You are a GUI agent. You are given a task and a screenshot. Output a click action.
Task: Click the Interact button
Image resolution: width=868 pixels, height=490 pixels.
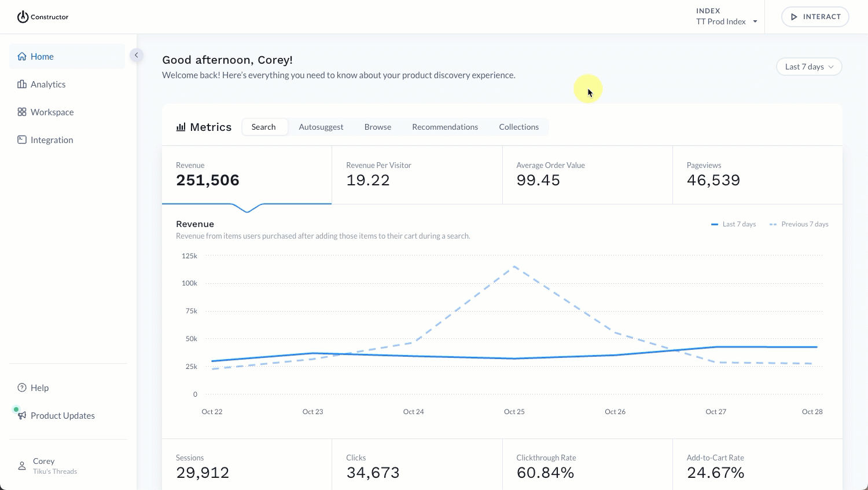[x=815, y=17]
